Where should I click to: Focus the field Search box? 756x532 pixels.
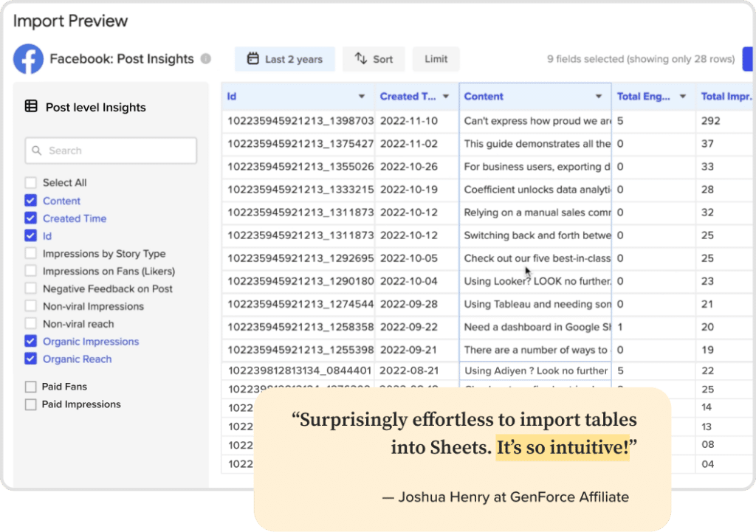point(111,151)
